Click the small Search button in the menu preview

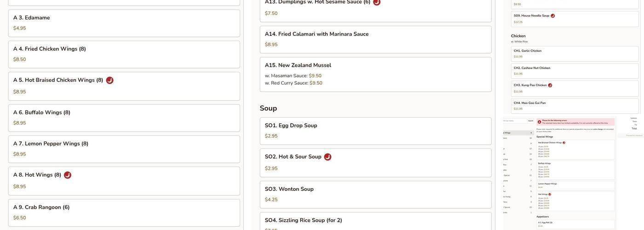coord(530,121)
